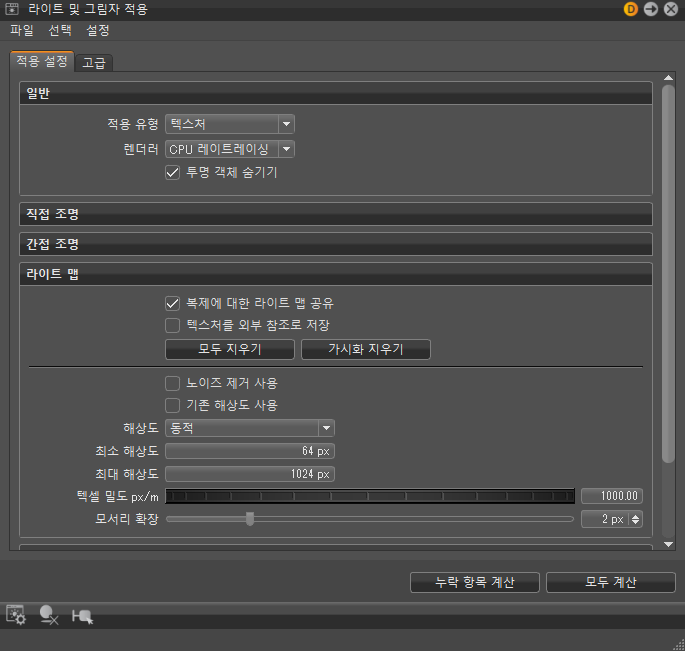Click the clear lightmaps sphere icon
Screen dimensions: 685x651
pos(48,615)
